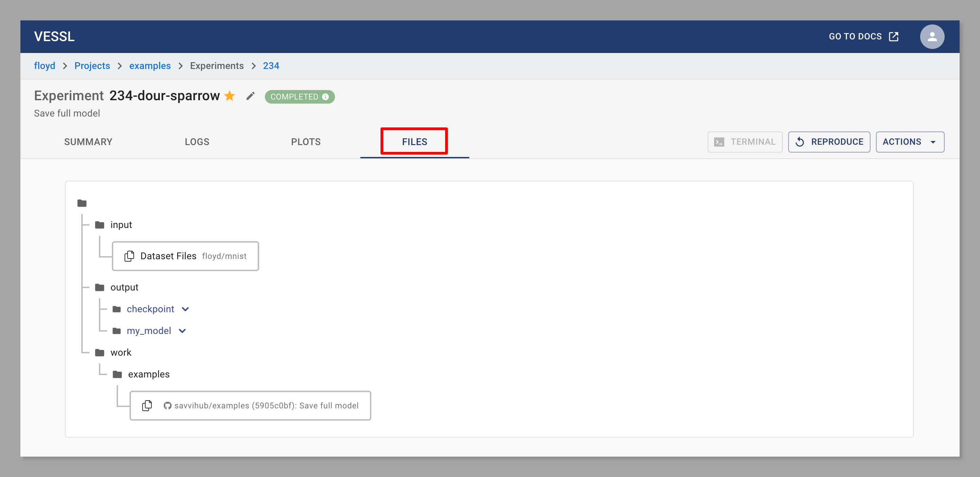The image size is (980, 477).
Task: Switch to the LOGS tab
Action: tap(197, 142)
